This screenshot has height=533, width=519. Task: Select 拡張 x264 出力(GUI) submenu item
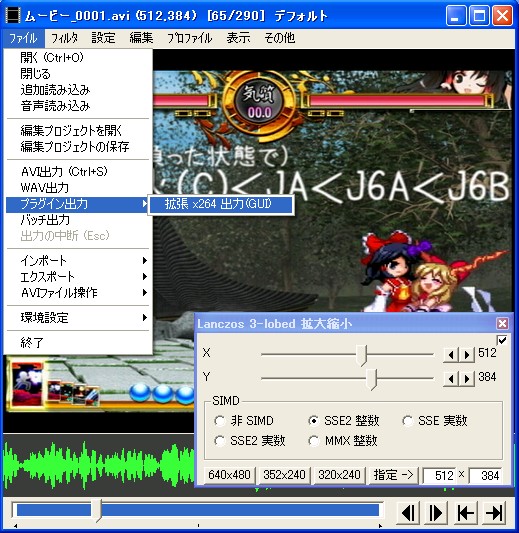221,204
